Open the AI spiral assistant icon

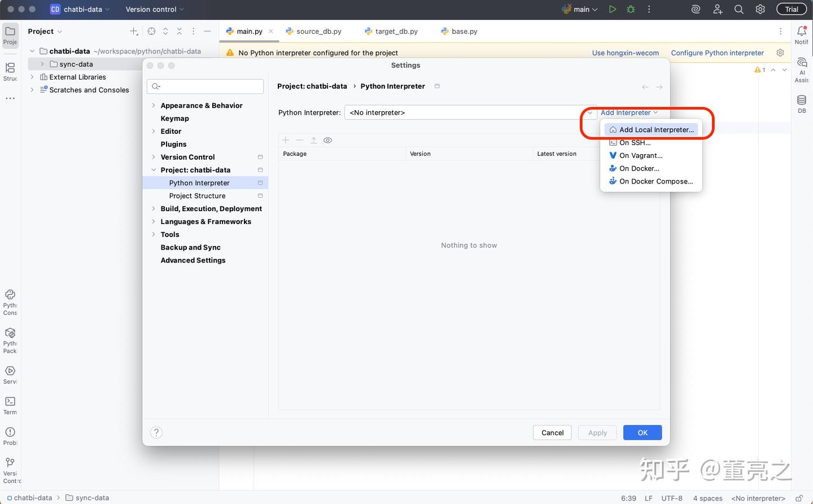(696, 9)
